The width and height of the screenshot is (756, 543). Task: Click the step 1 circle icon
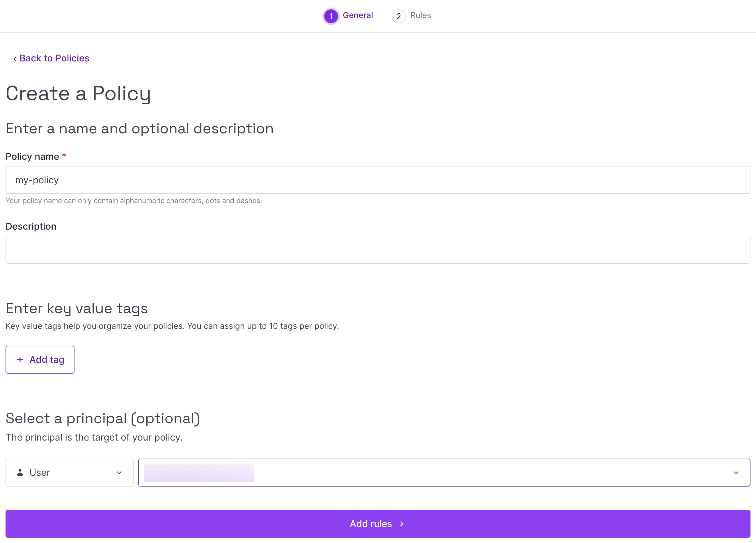tap(331, 16)
